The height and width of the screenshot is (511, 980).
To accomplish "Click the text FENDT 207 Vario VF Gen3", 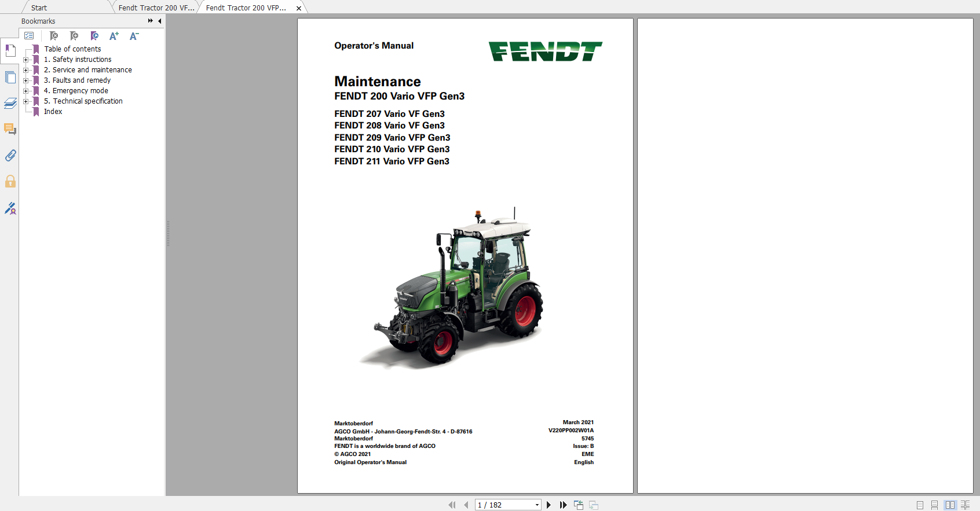I will tap(389, 114).
